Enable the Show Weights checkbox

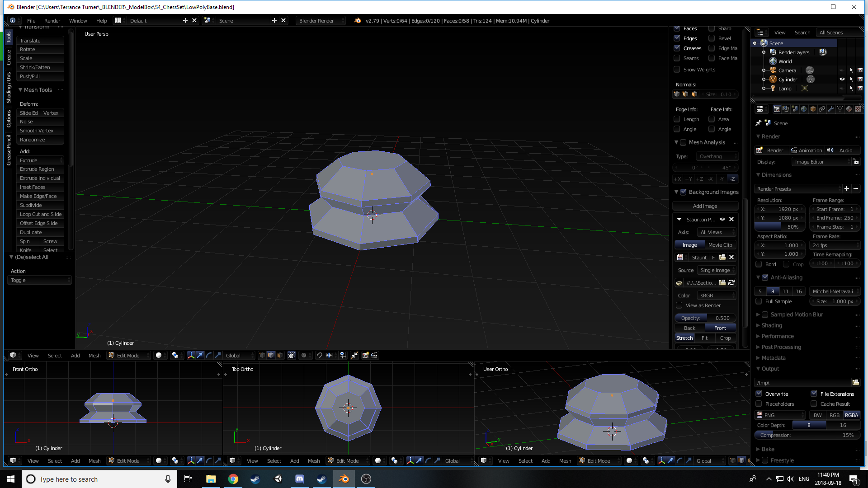[x=677, y=69]
